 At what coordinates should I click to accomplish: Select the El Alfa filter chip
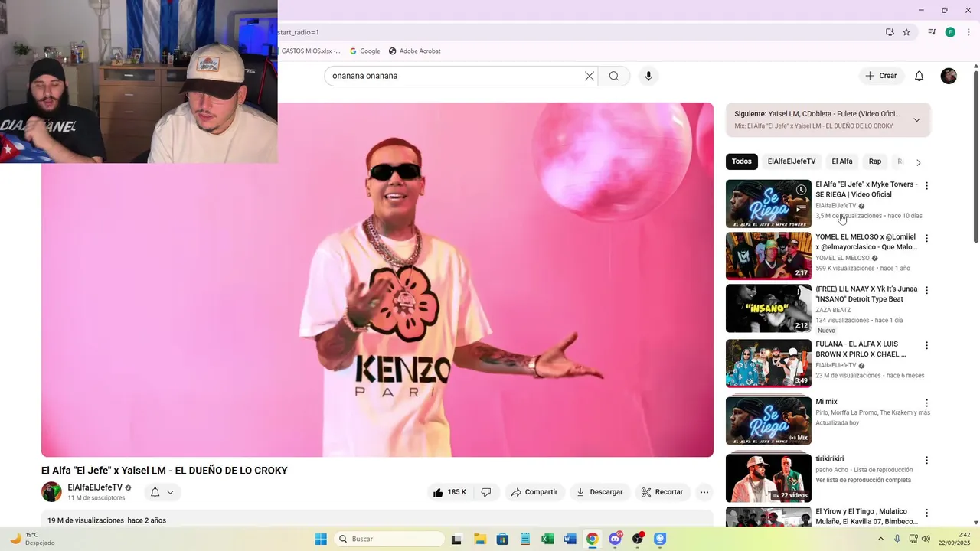(842, 161)
